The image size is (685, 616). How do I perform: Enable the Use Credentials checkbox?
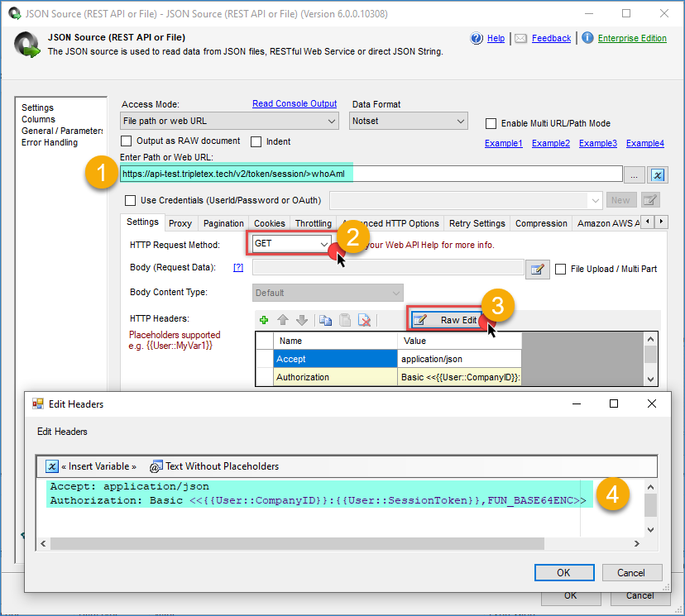pos(130,200)
